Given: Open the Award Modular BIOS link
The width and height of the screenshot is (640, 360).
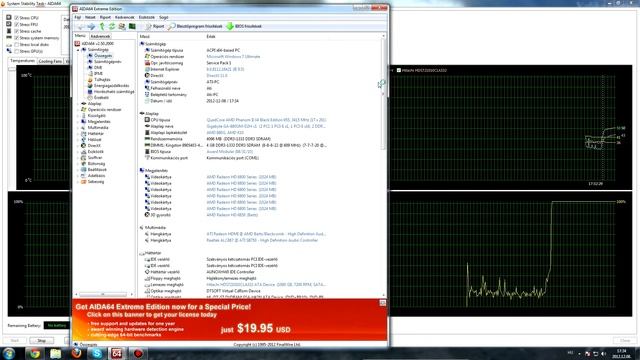Looking at the screenshot, I should pos(229,152).
